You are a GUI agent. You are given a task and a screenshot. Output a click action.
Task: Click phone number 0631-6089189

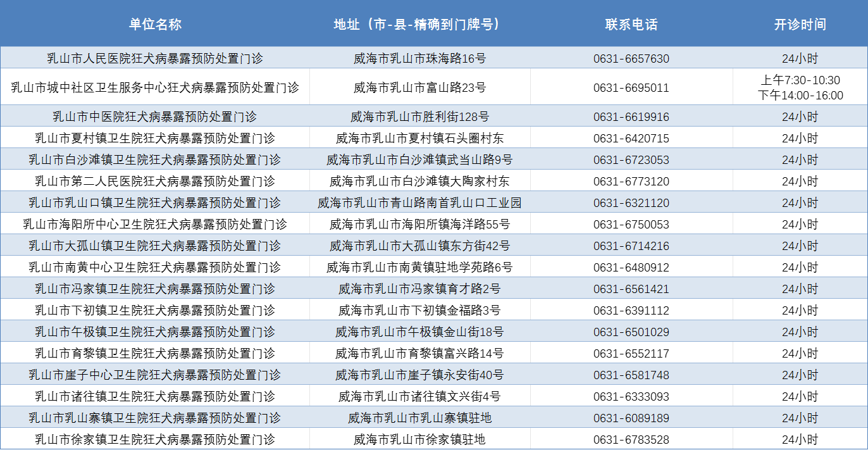(631, 418)
